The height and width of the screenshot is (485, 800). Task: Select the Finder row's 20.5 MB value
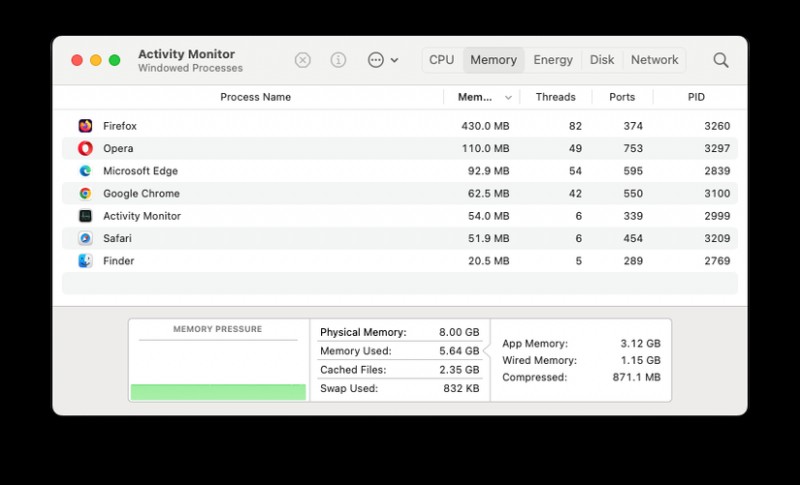tap(489, 261)
